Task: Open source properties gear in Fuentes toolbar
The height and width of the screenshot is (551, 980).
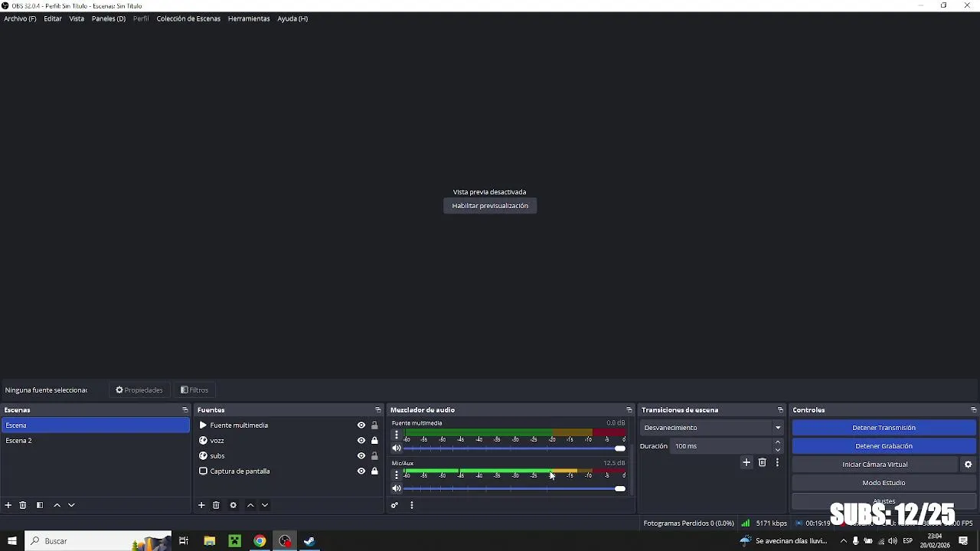Action: coord(234,505)
